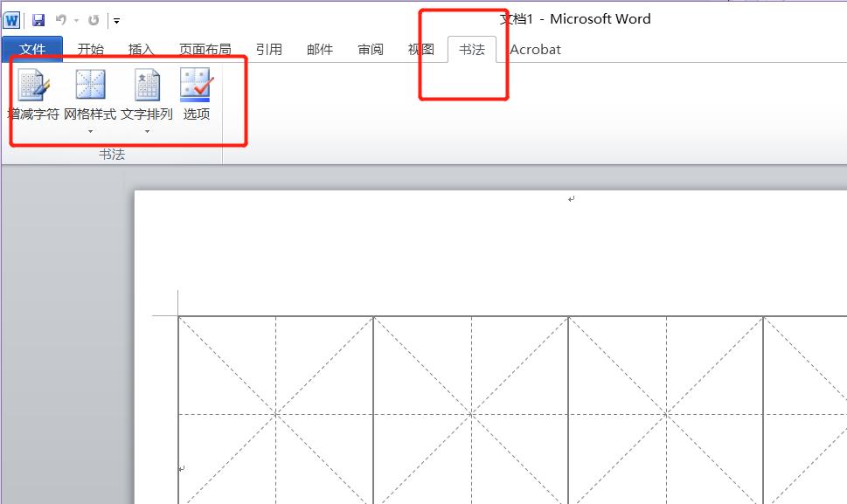This screenshot has height=504, width=847.
Task: Open the 审阅 ribbon tab
Action: pos(370,50)
